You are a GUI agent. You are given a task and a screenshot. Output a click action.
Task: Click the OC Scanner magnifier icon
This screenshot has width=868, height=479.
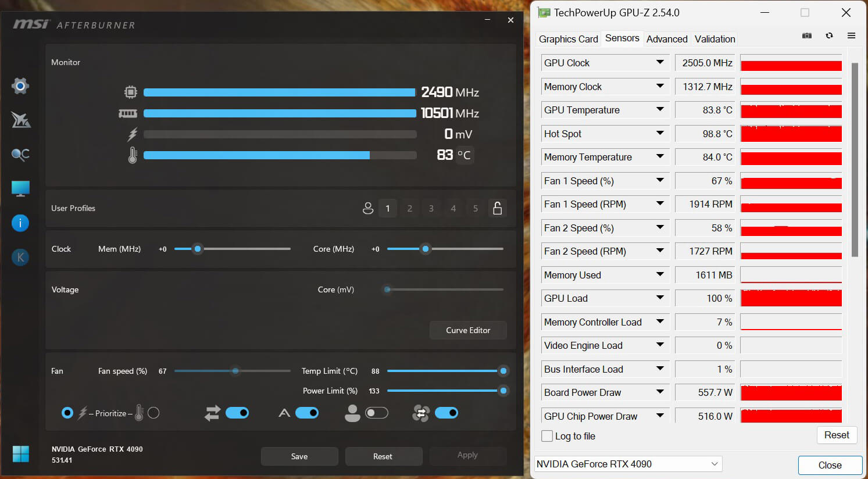(x=20, y=155)
